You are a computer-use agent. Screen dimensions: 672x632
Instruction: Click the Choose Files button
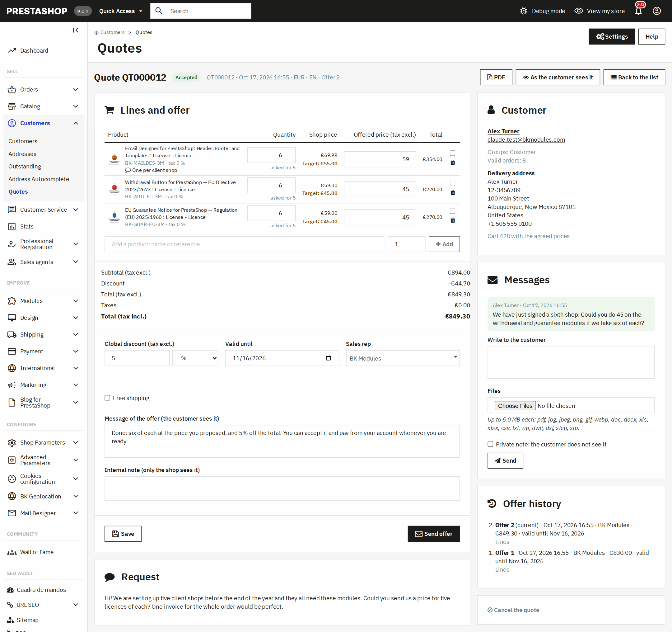pos(515,405)
